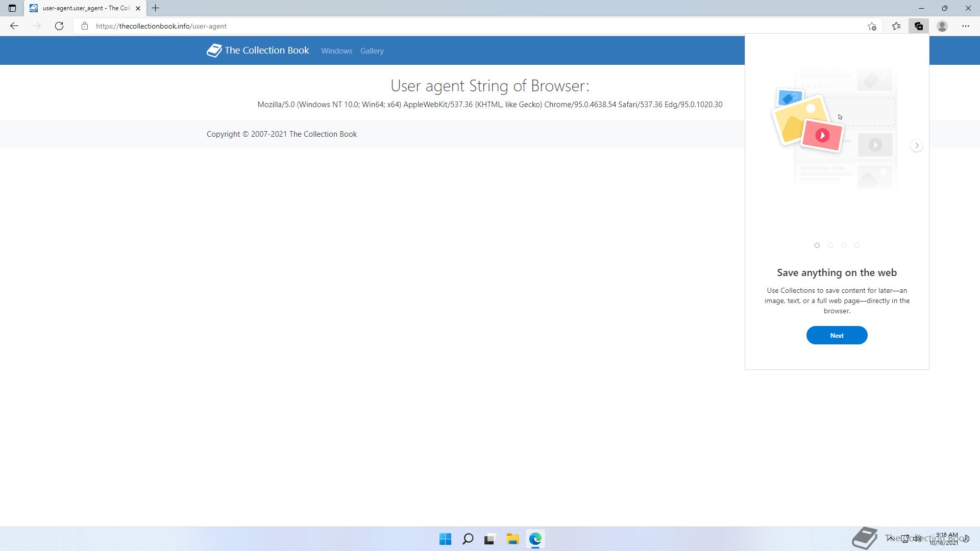Open Settings and more ellipsis menu

tap(966, 26)
